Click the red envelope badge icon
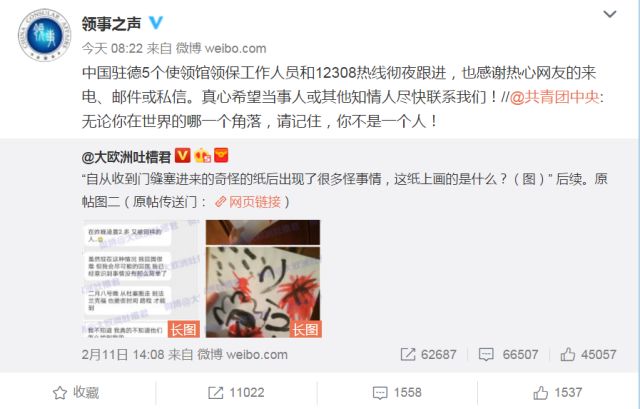 (x=221, y=155)
